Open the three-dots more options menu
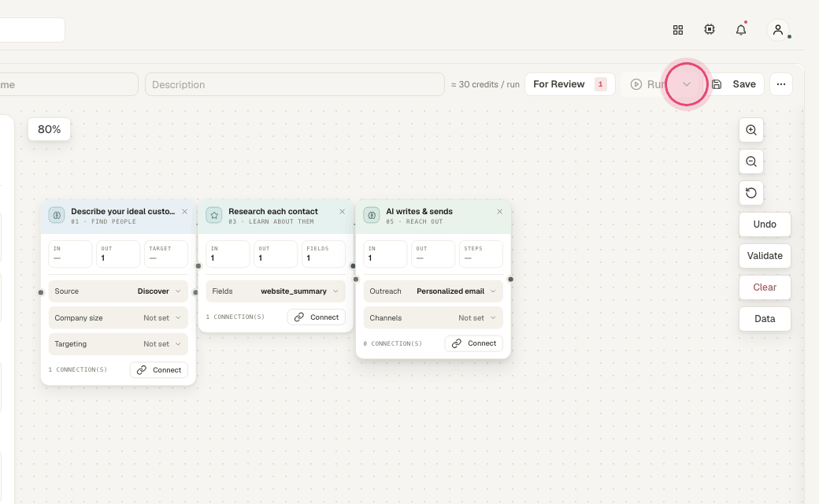This screenshot has width=819, height=504. [781, 84]
